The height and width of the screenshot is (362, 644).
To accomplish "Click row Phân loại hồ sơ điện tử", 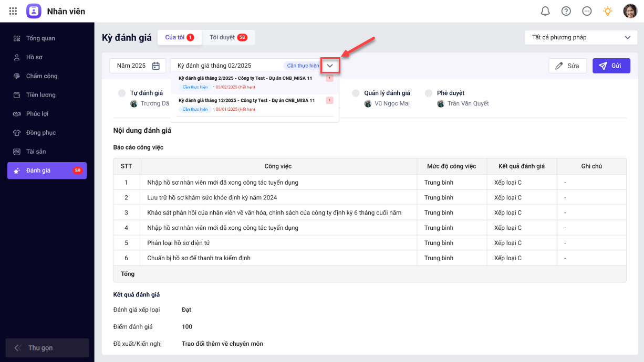I will click(370, 243).
